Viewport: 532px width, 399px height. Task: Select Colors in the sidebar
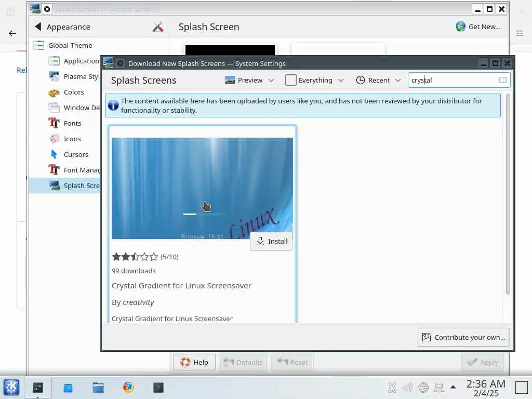click(x=74, y=92)
